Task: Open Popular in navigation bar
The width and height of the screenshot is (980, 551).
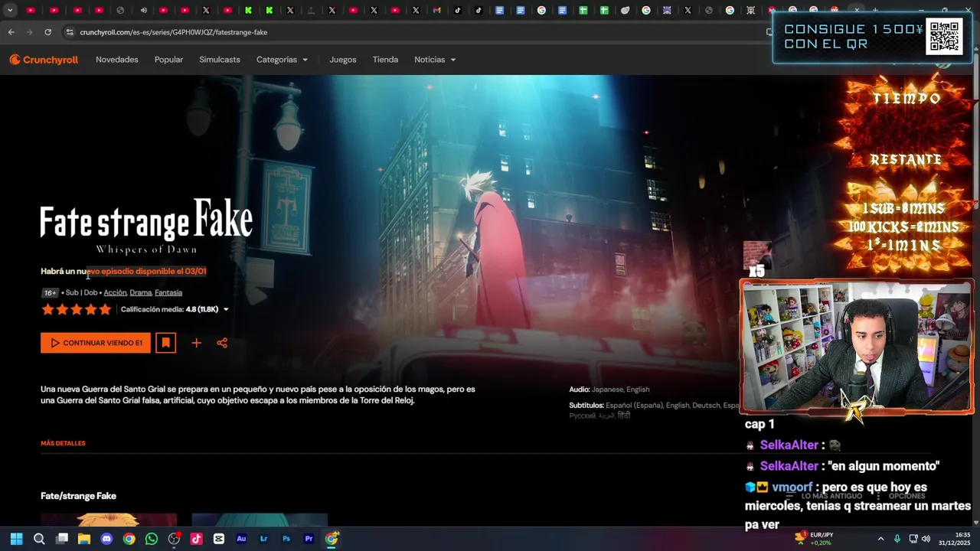Action: 168,60
